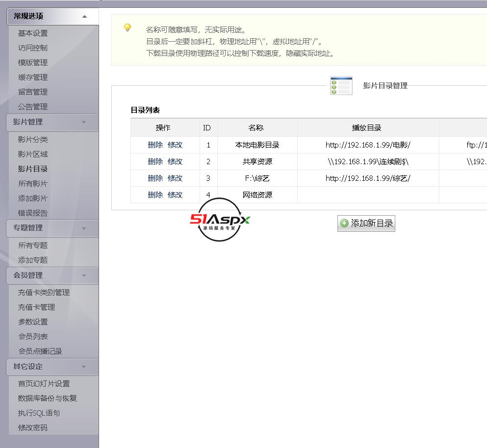Open 参数设置 under 会员管理

32,322
